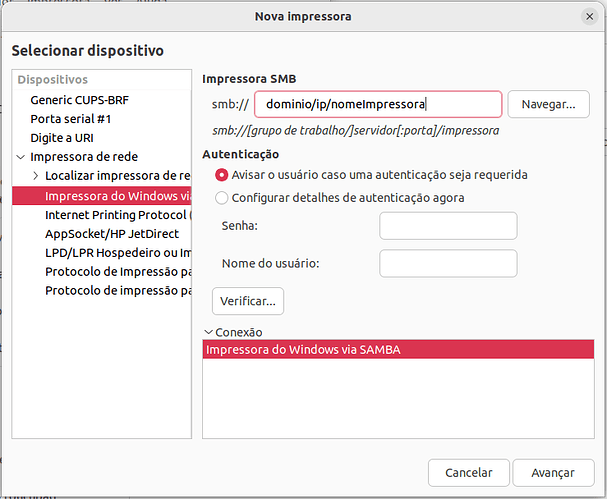Screen dimensions: 607x499
Task: Select Internet Printing Protocol entry
Action: click(x=117, y=214)
